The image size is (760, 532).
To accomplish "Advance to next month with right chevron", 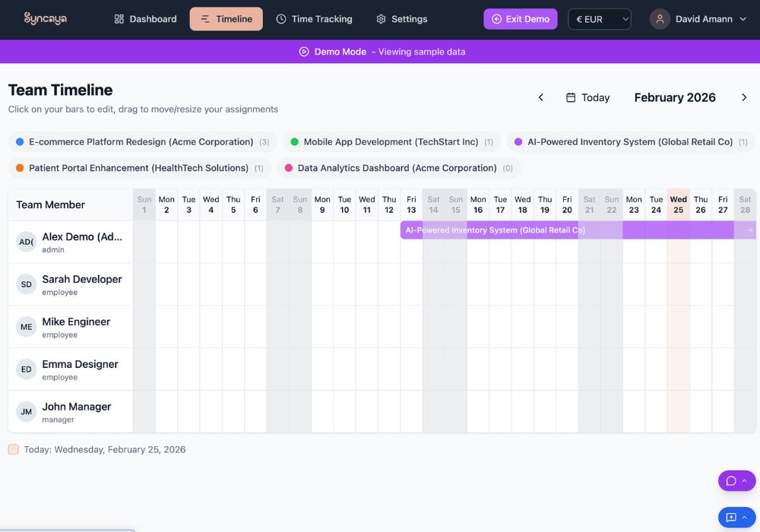I will [x=744, y=97].
